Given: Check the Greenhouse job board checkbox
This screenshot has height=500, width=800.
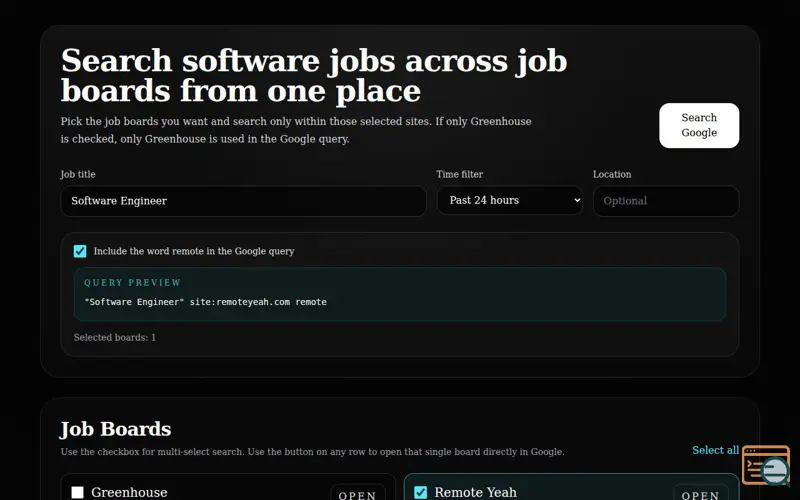Looking at the screenshot, I should pyautogui.click(x=78, y=492).
